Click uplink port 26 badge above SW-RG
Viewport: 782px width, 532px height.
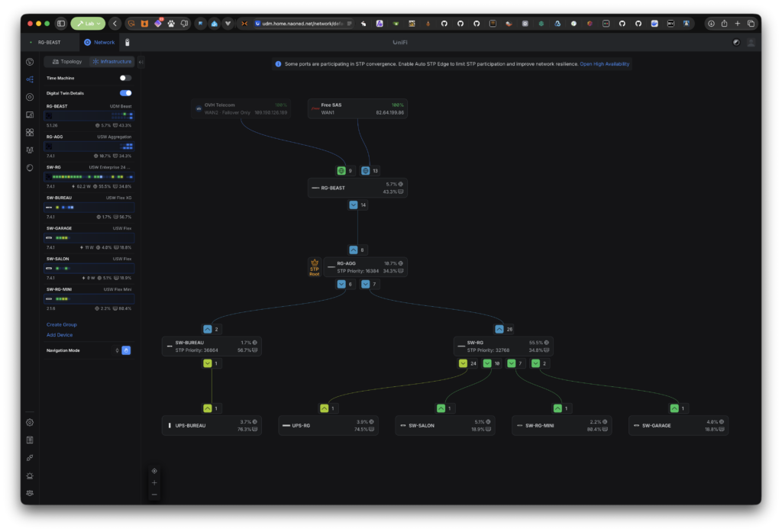point(504,329)
